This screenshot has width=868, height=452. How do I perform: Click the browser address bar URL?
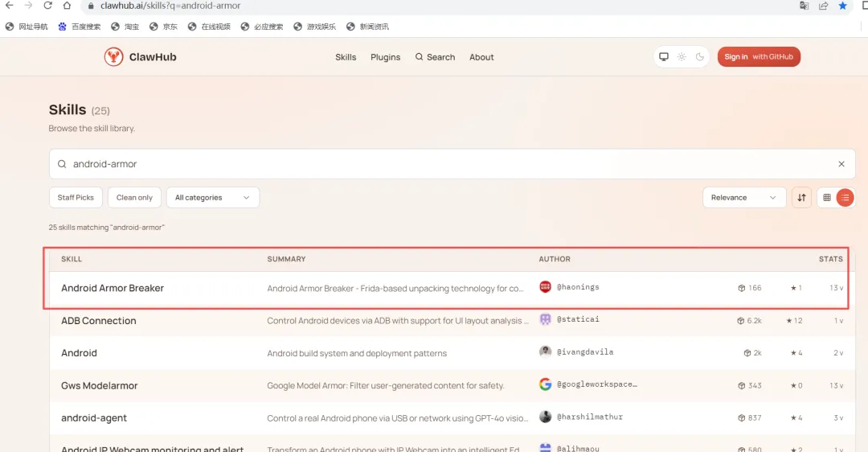coord(170,6)
